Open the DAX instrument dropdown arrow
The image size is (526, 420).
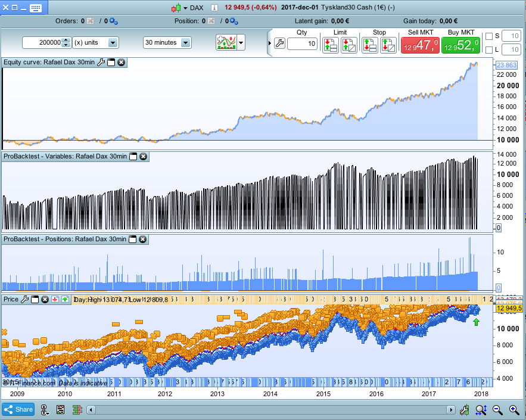[x=185, y=8]
